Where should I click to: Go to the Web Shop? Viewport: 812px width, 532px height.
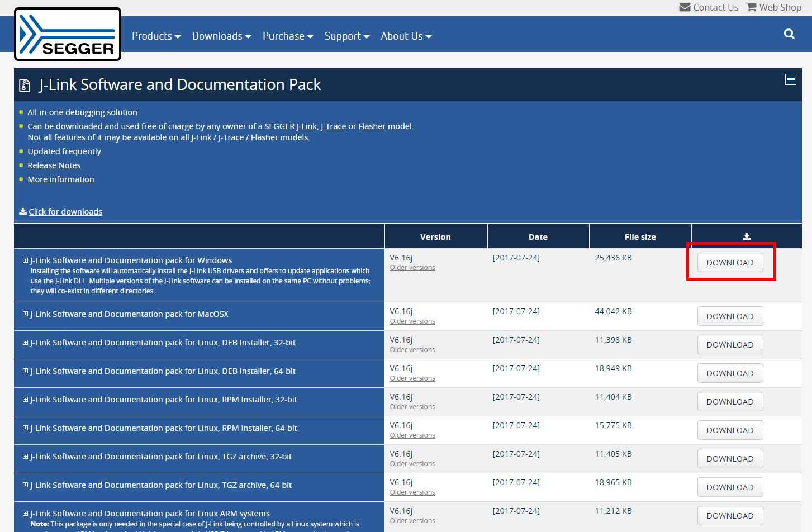[x=780, y=7]
